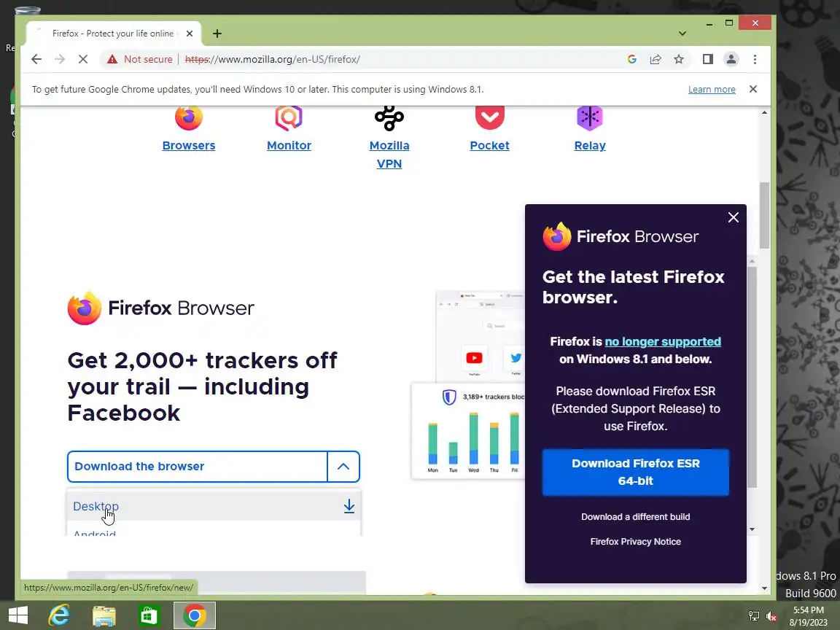Open Chrome three-dot menu
Image resolution: width=840 pixels, height=630 pixels.
click(755, 60)
